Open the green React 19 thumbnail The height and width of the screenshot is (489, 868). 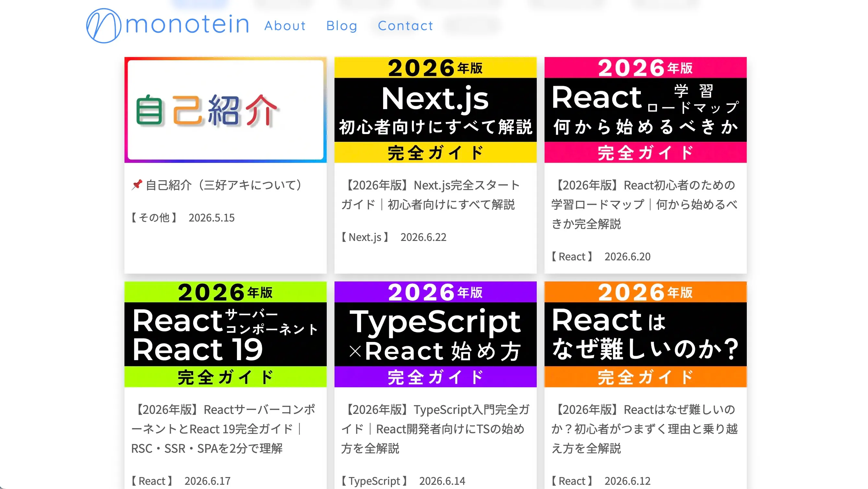pos(225,334)
